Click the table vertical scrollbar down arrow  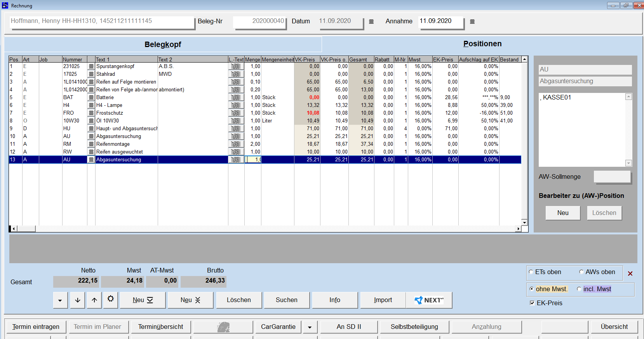pyautogui.click(x=524, y=222)
